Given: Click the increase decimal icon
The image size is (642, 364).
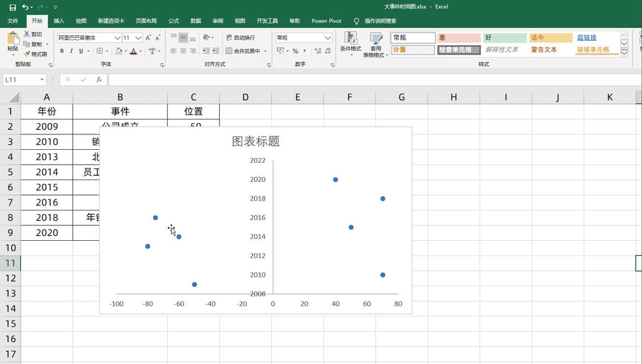Looking at the screenshot, I should [318, 51].
